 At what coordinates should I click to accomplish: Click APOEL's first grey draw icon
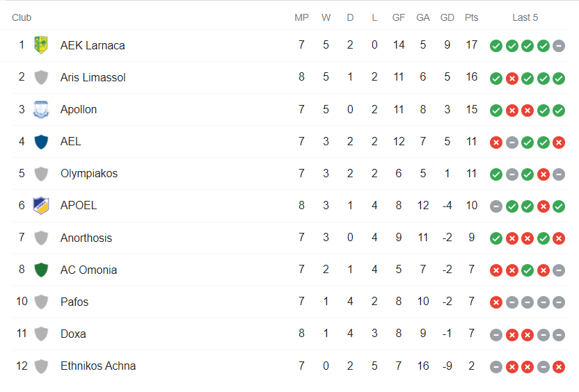point(496,206)
